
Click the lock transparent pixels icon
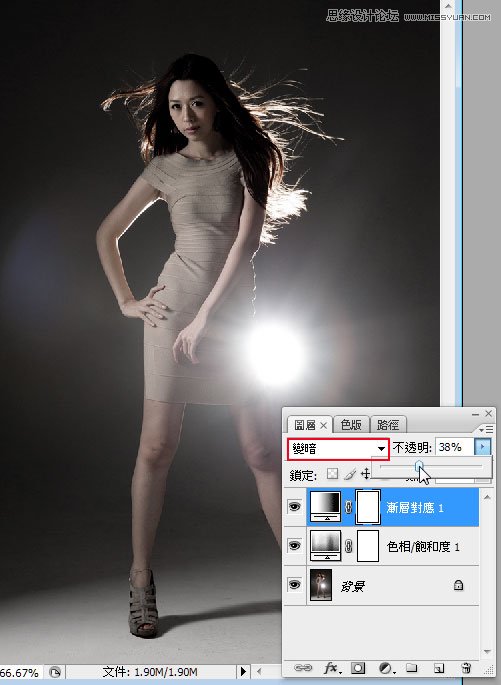332,474
